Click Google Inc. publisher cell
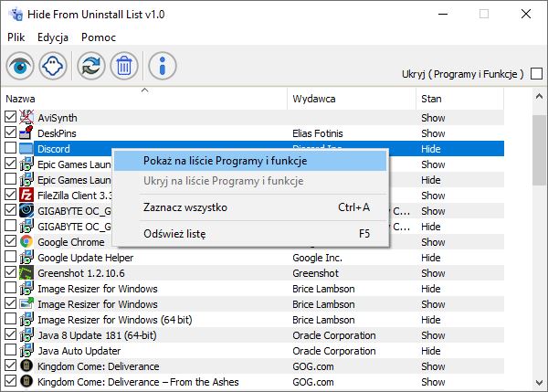 pyautogui.click(x=317, y=258)
